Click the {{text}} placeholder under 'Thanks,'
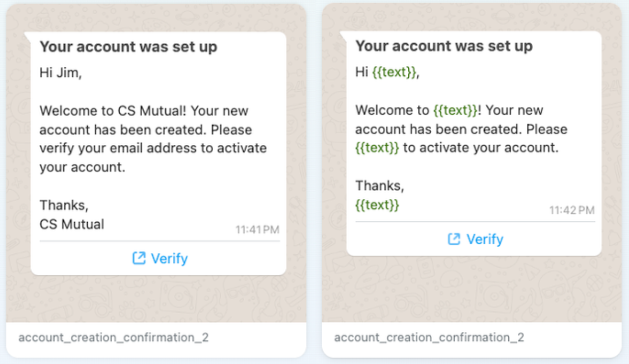This screenshot has height=364, width=629. 377,205
